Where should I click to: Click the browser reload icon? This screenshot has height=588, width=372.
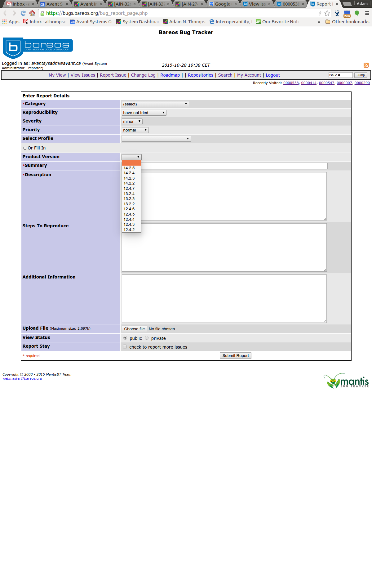(x=23, y=13)
